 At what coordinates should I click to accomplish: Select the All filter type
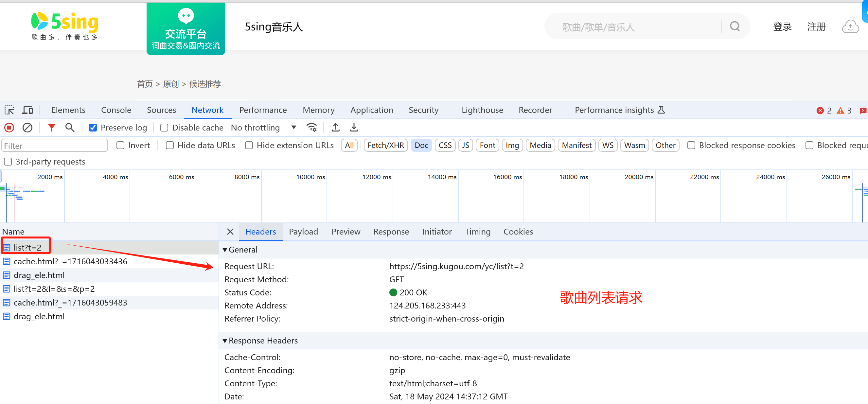click(x=349, y=146)
